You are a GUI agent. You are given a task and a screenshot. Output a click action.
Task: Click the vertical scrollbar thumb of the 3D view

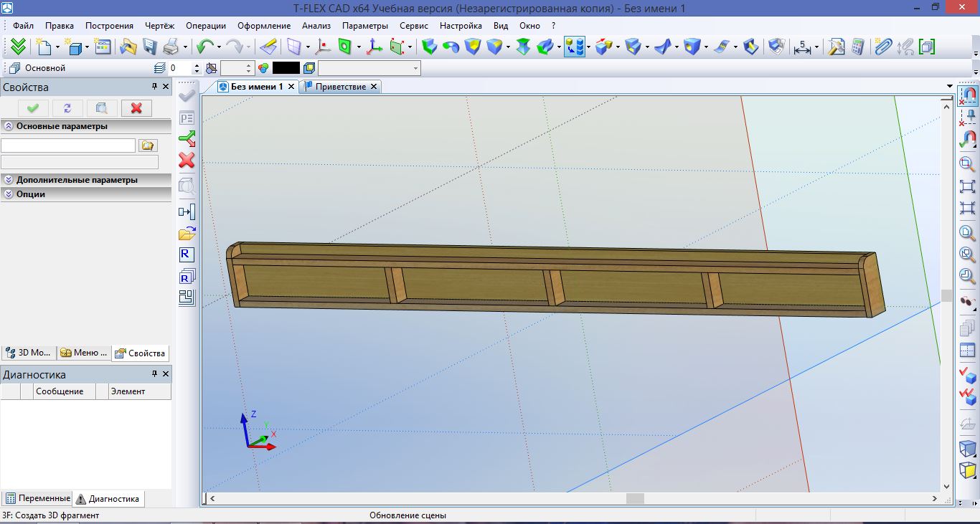(x=946, y=295)
